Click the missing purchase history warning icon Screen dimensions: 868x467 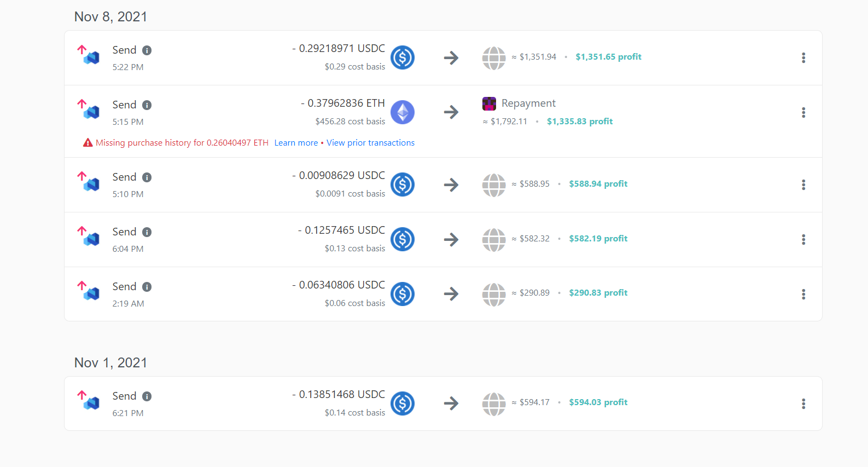88,142
